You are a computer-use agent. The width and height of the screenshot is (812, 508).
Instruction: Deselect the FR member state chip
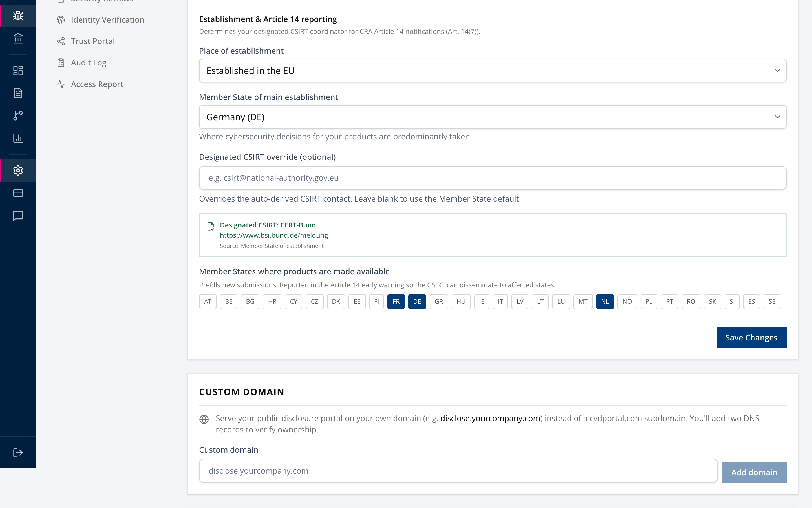[x=396, y=301]
